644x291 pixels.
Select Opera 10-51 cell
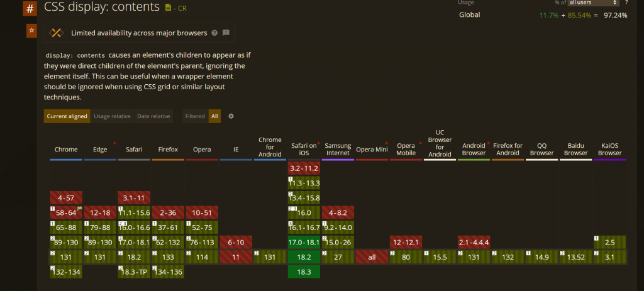point(202,212)
